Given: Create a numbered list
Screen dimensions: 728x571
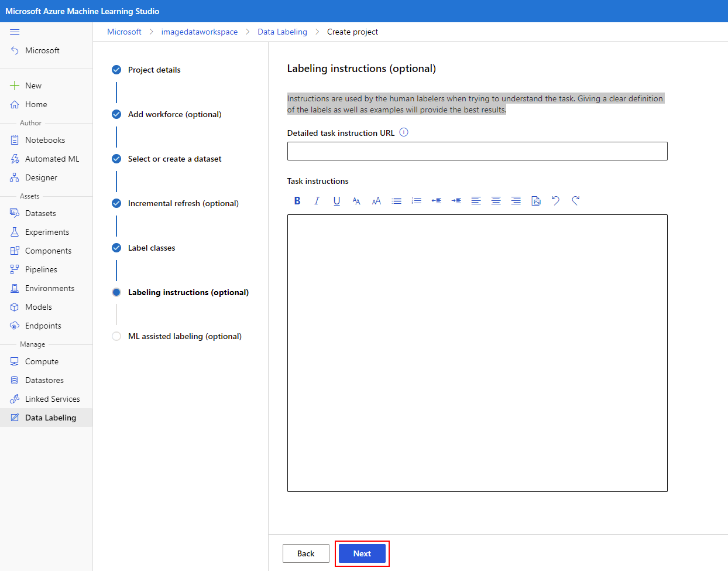Looking at the screenshot, I should 416,201.
